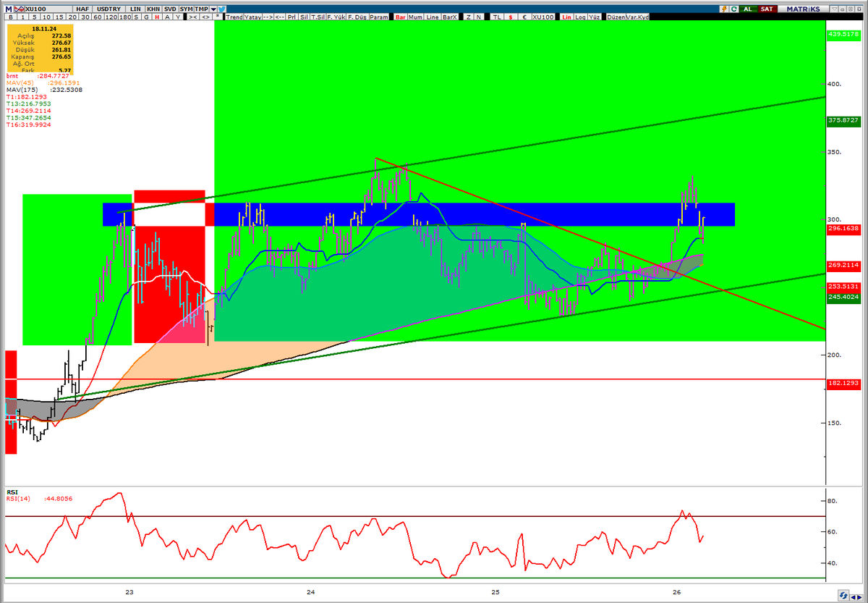Select the Trend drawing tool
Viewport: 868px width, 603px height.
[x=234, y=17]
